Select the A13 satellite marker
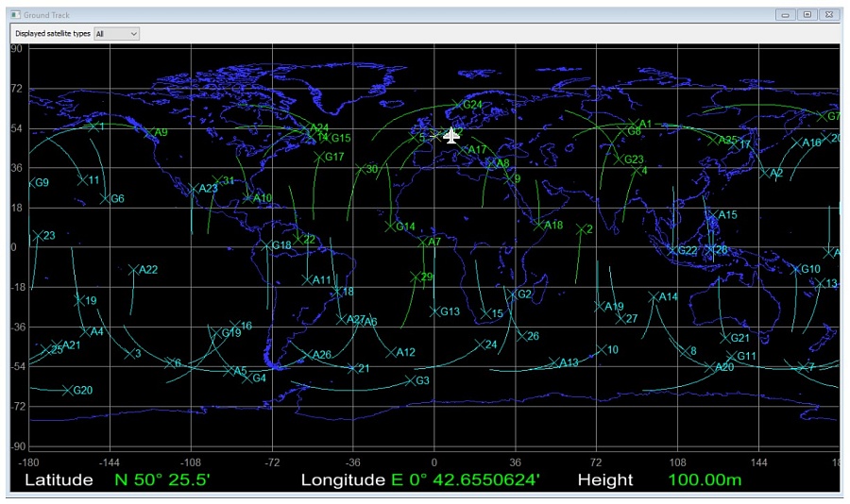The image size is (850, 504). [x=553, y=363]
